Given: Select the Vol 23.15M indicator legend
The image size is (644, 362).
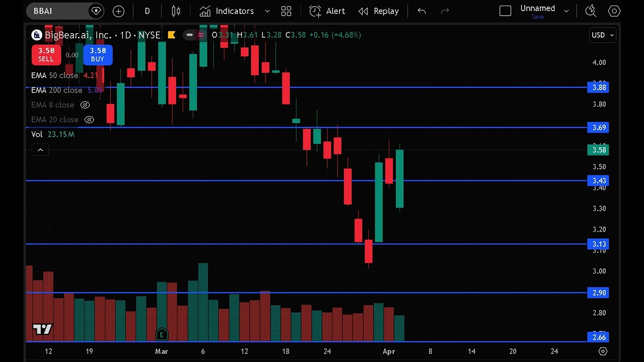Looking at the screenshot, I should pyautogui.click(x=53, y=134).
